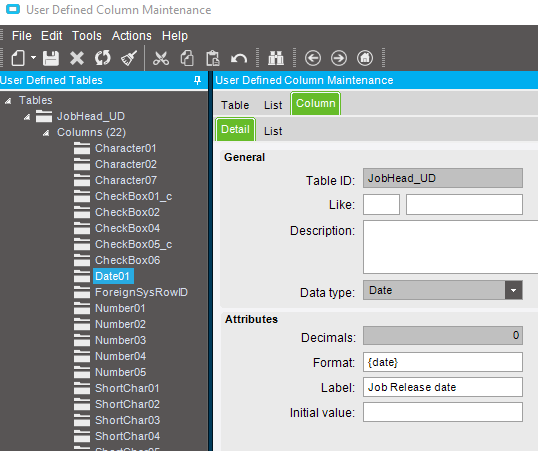Open the Tools menu
The height and width of the screenshot is (451, 538).
coord(86,36)
